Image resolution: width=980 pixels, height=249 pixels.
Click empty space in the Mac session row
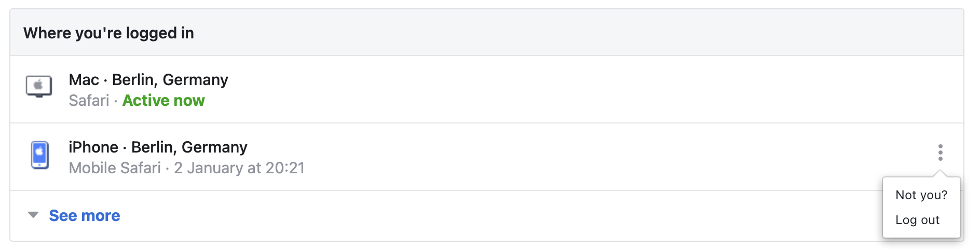pos(571,89)
